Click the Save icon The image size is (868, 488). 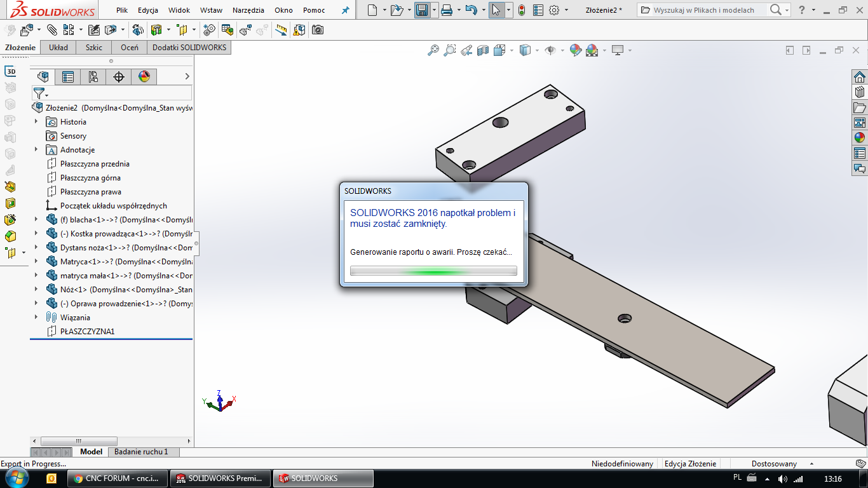pos(422,10)
